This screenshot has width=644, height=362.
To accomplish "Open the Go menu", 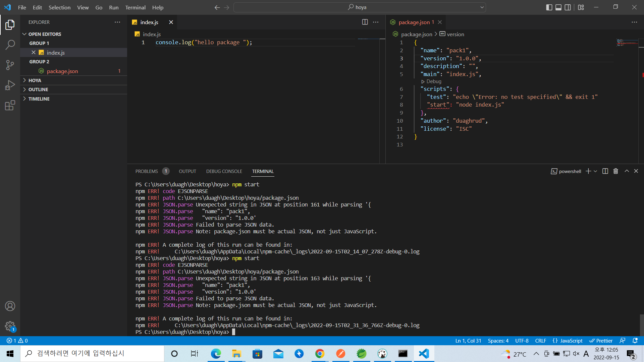I will (x=99, y=7).
